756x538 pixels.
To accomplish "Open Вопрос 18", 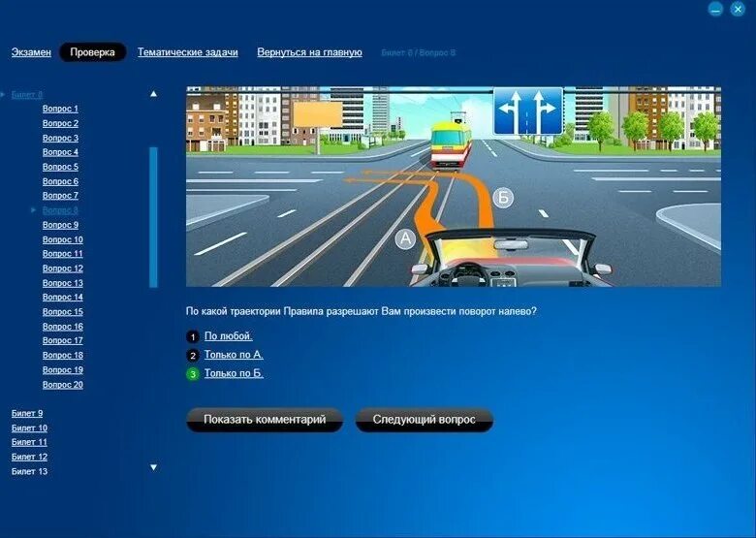I will point(63,356).
